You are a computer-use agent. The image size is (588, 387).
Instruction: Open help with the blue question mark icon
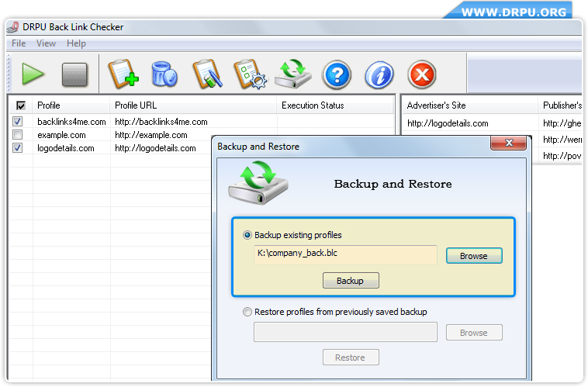tap(337, 74)
